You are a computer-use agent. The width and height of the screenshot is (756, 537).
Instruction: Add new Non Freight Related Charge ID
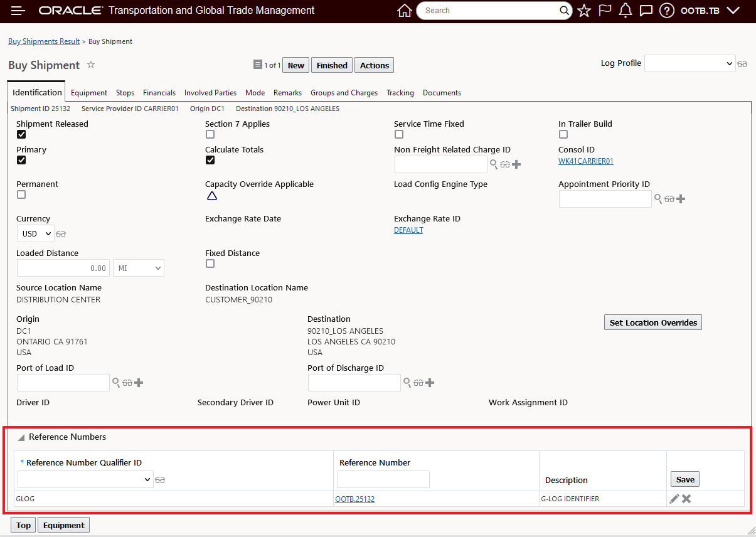[x=516, y=164]
